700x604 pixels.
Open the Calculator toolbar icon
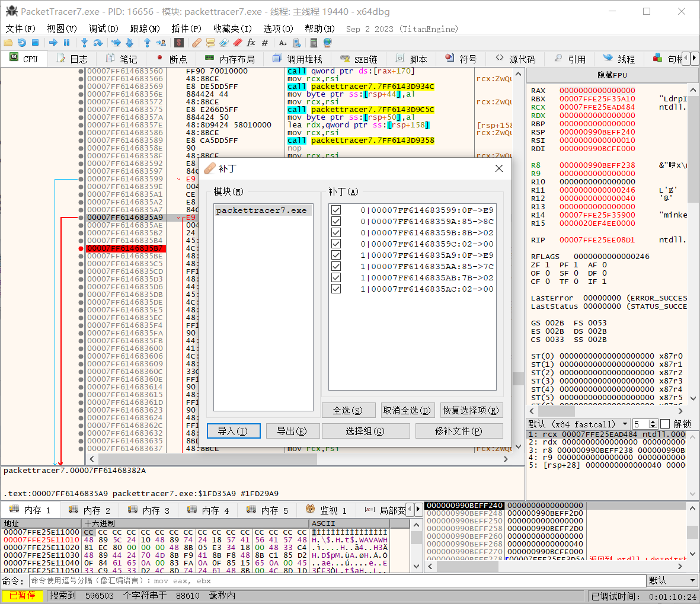314,43
